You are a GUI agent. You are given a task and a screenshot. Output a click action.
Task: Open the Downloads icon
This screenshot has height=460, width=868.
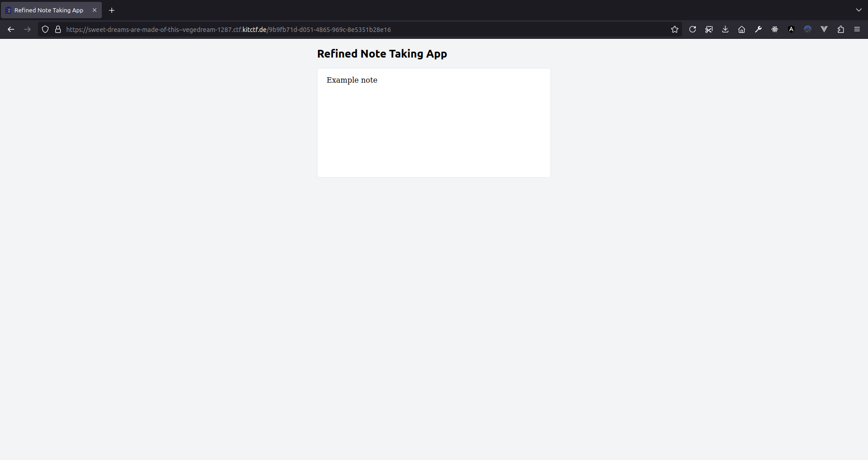click(725, 29)
